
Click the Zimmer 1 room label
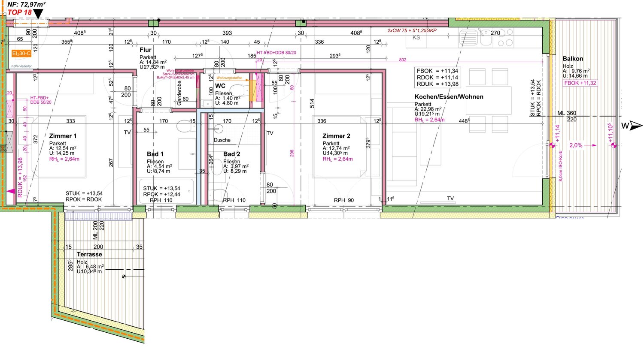coord(63,136)
